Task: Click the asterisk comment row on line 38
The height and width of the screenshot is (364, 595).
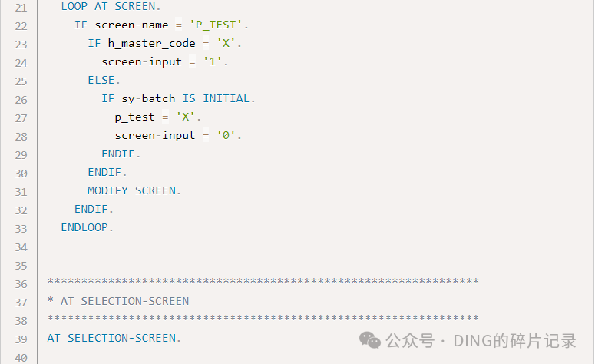Action: click(x=263, y=319)
